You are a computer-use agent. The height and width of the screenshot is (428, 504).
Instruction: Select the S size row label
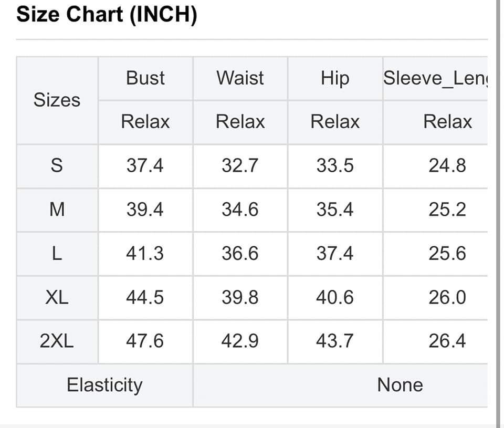[57, 166]
